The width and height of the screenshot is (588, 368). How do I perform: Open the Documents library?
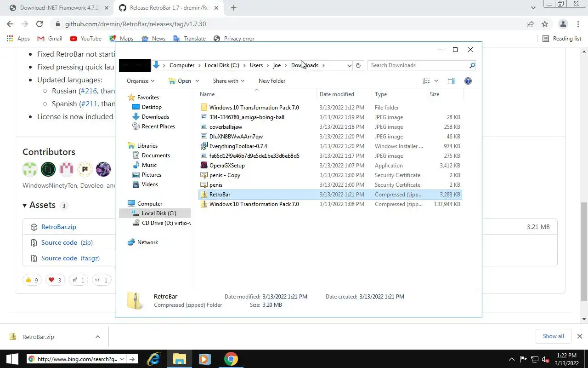pyautogui.click(x=151, y=155)
